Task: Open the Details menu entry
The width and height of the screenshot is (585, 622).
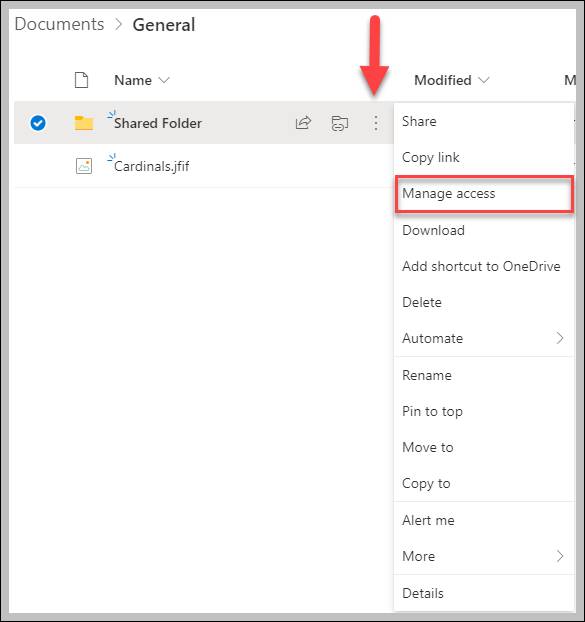Action: (x=484, y=593)
